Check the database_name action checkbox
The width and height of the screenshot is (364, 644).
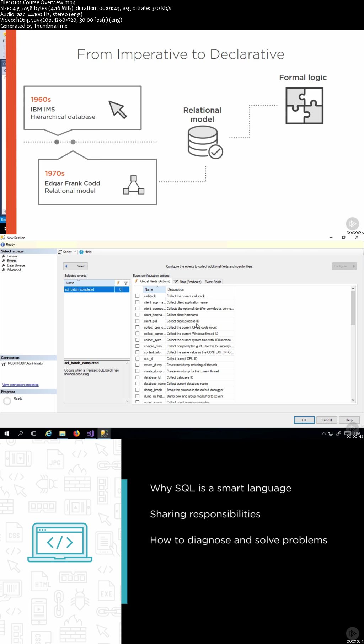tap(138, 384)
